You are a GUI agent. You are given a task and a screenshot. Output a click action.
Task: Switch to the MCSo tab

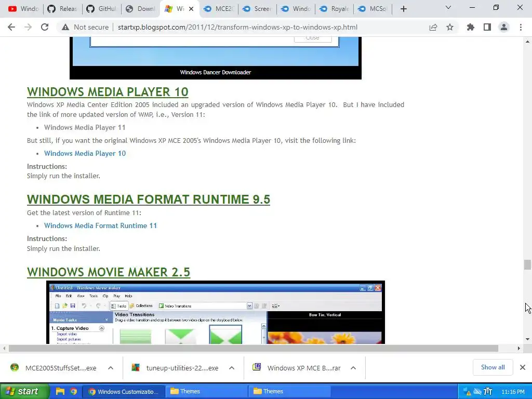(x=374, y=9)
